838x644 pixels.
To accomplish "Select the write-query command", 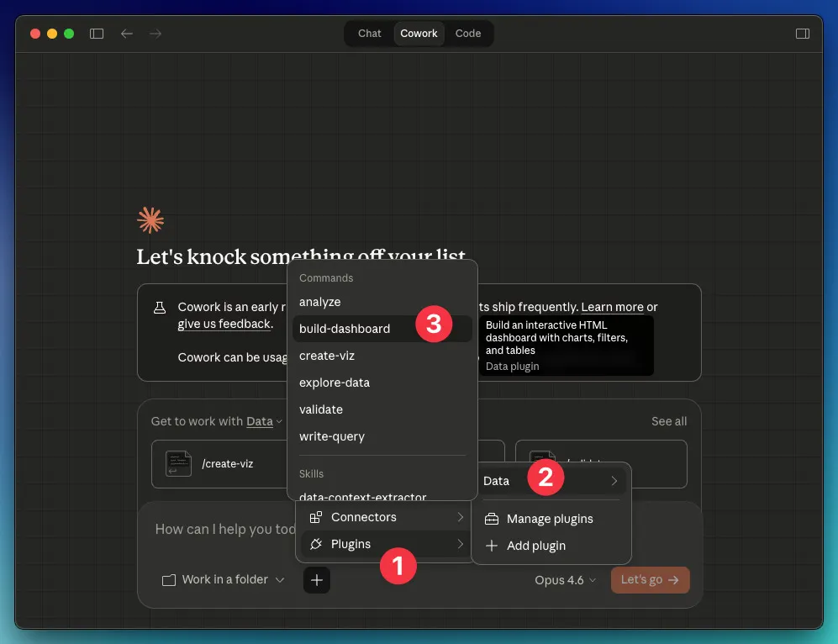I will [x=332, y=436].
